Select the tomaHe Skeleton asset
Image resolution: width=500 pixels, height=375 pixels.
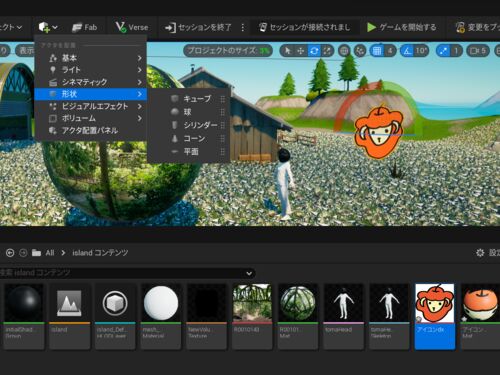point(389,316)
